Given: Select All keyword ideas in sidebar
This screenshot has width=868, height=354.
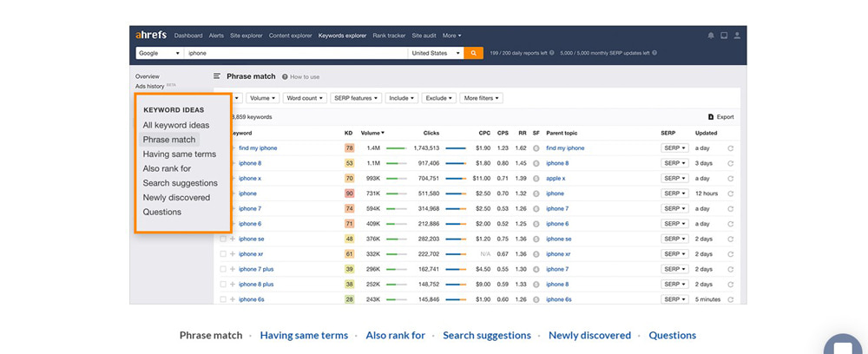Looking at the screenshot, I should tap(176, 125).
